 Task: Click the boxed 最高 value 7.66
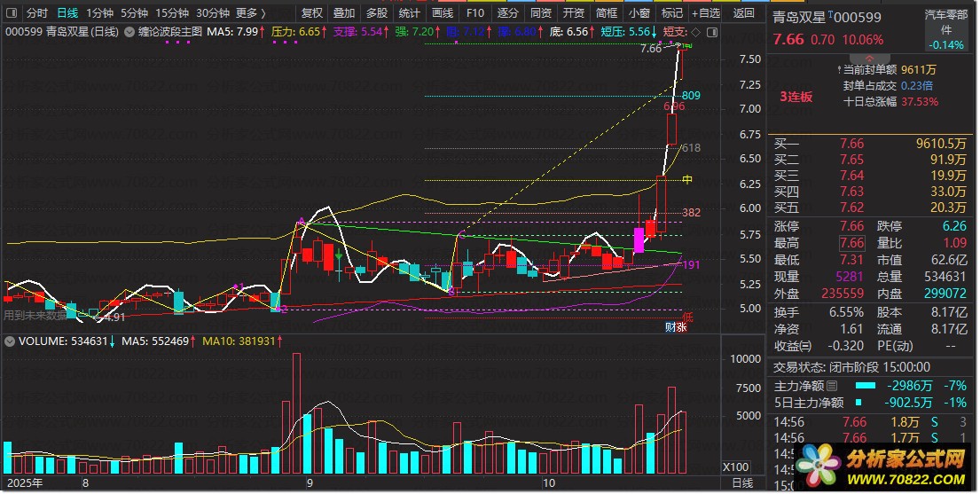852,243
